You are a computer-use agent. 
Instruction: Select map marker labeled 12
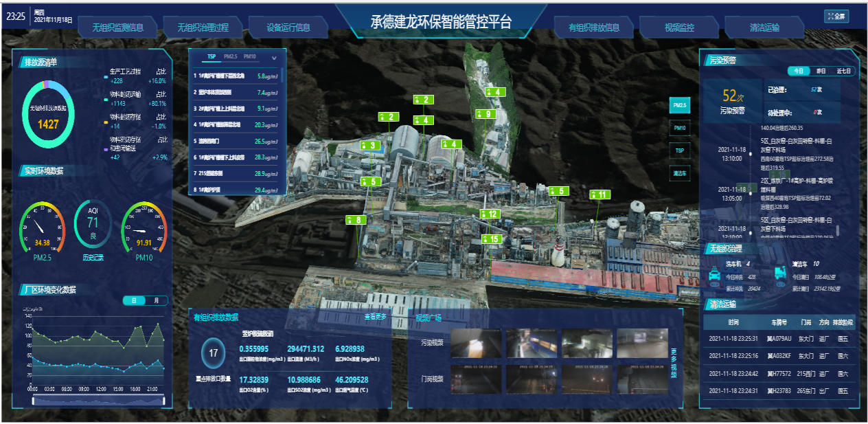click(x=490, y=214)
